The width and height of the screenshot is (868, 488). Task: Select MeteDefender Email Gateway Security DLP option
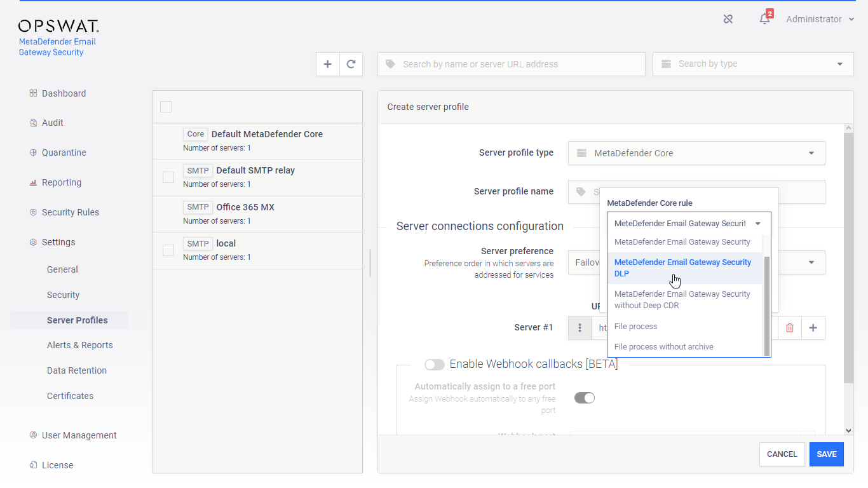coord(684,268)
